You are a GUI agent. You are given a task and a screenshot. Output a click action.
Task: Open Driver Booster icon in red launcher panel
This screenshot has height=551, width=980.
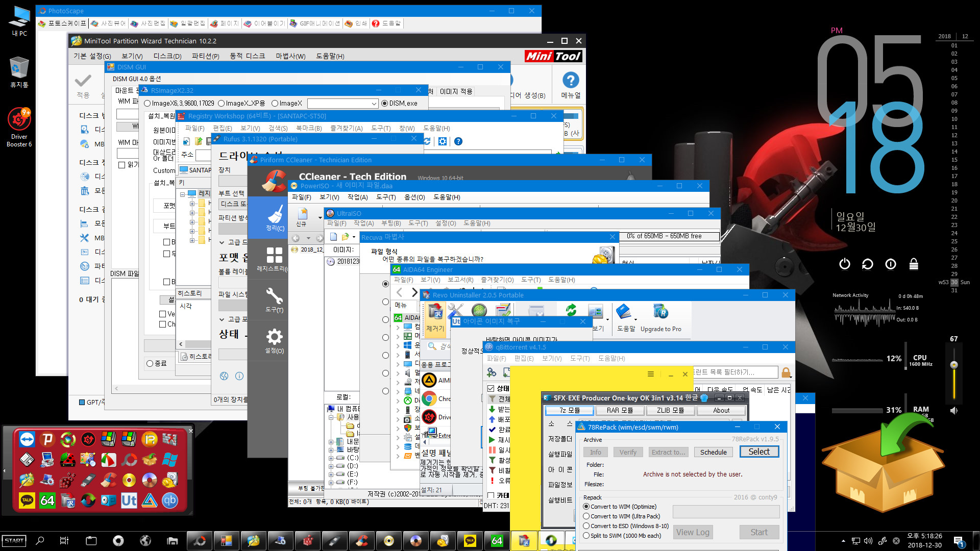[88, 439]
